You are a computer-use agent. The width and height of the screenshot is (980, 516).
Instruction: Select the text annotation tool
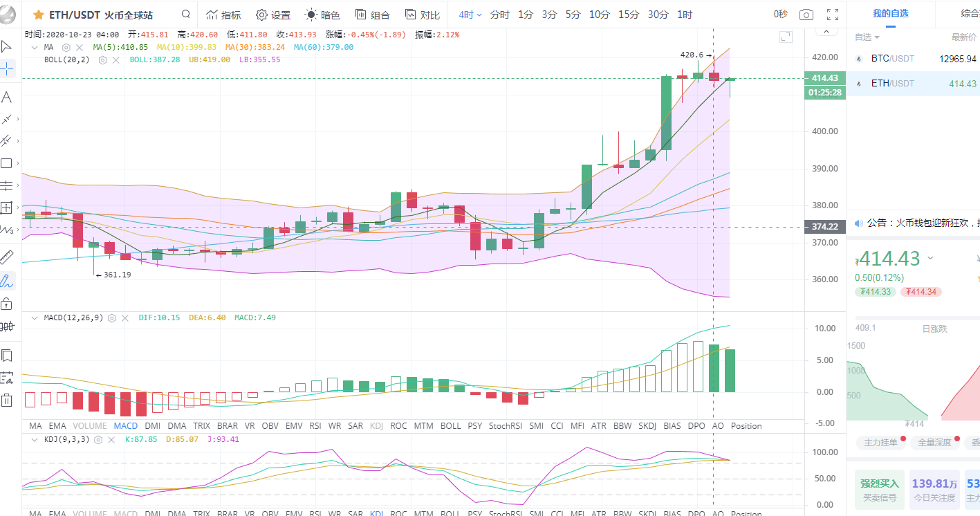[x=7, y=97]
